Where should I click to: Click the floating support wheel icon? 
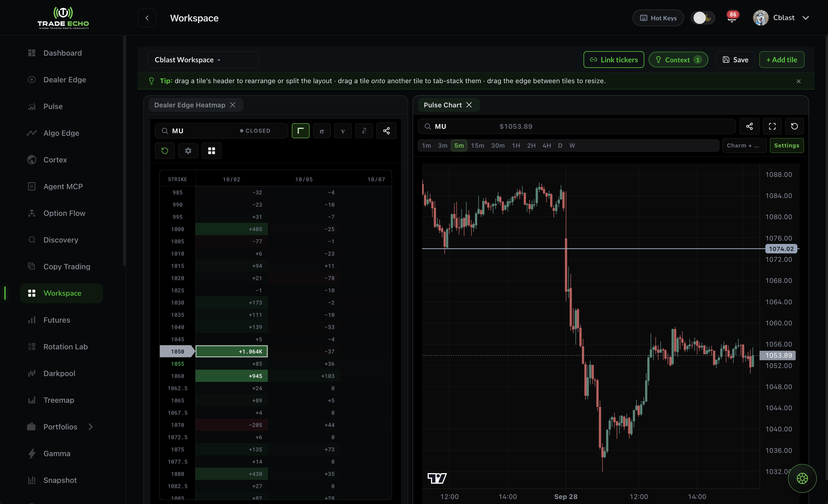[x=802, y=478]
